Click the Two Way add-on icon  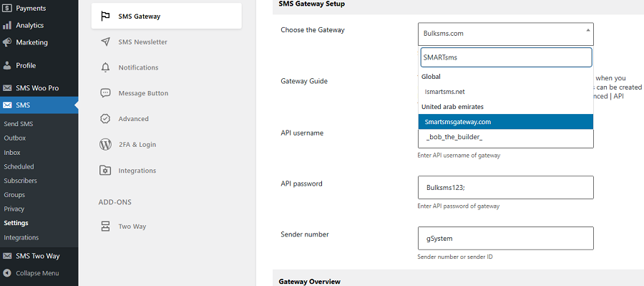pyautogui.click(x=106, y=227)
